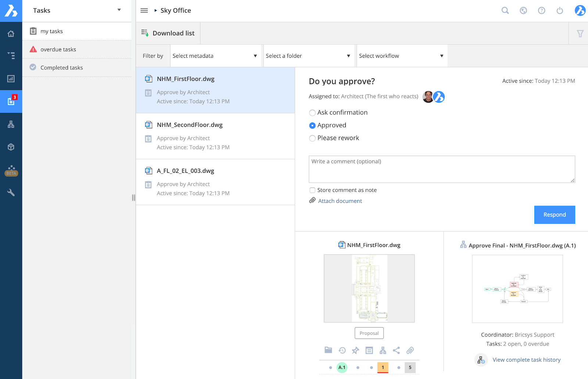This screenshot has width=588, height=379.
Task: Click the comment text area
Action: (x=442, y=169)
